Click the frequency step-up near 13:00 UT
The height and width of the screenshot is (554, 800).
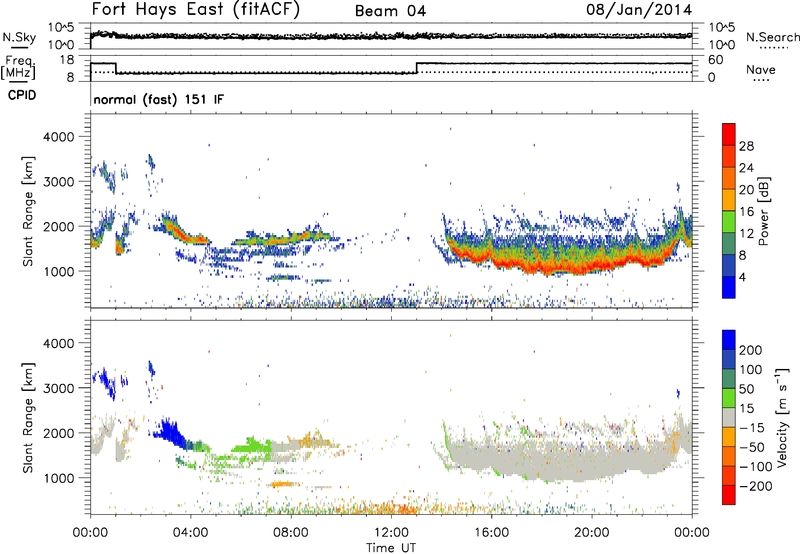[417, 68]
